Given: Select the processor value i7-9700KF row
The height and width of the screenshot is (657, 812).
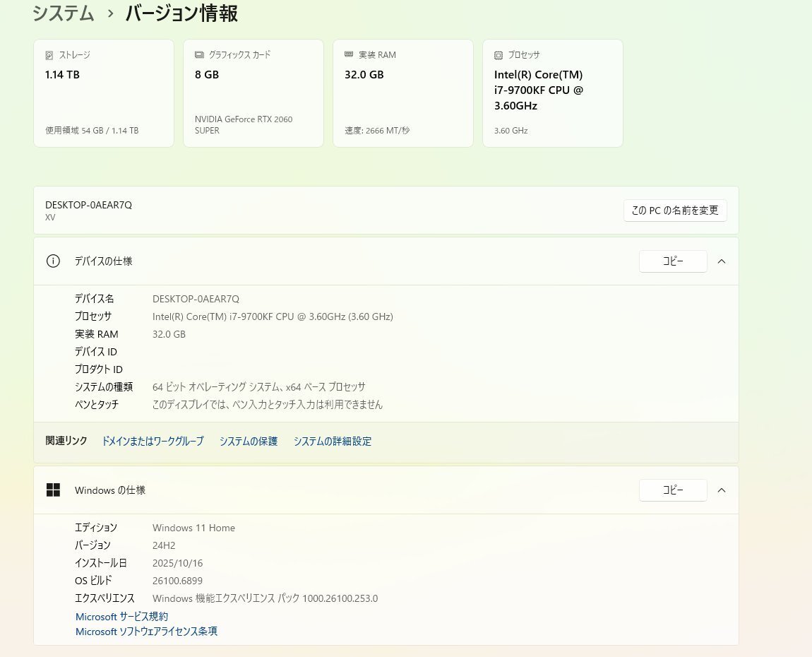Looking at the screenshot, I should (x=273, y=316).
